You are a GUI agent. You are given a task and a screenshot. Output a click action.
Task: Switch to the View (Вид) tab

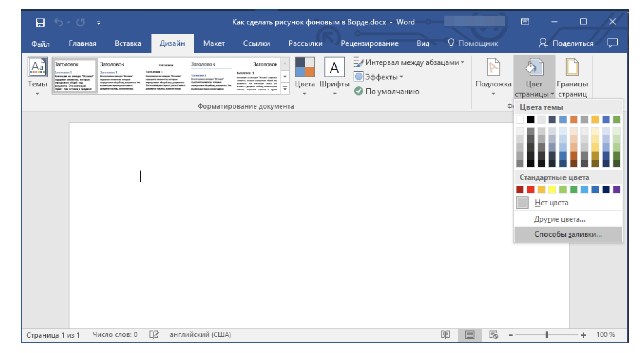(x=423, y=43)
